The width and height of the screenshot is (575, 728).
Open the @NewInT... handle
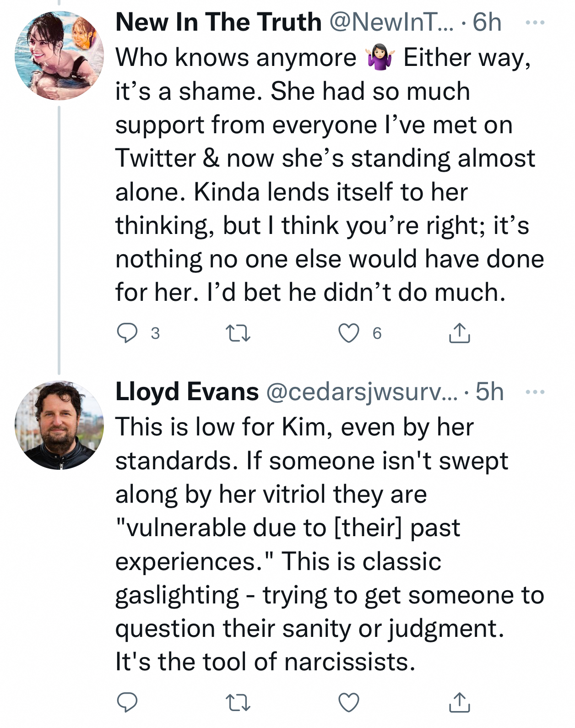391,22
